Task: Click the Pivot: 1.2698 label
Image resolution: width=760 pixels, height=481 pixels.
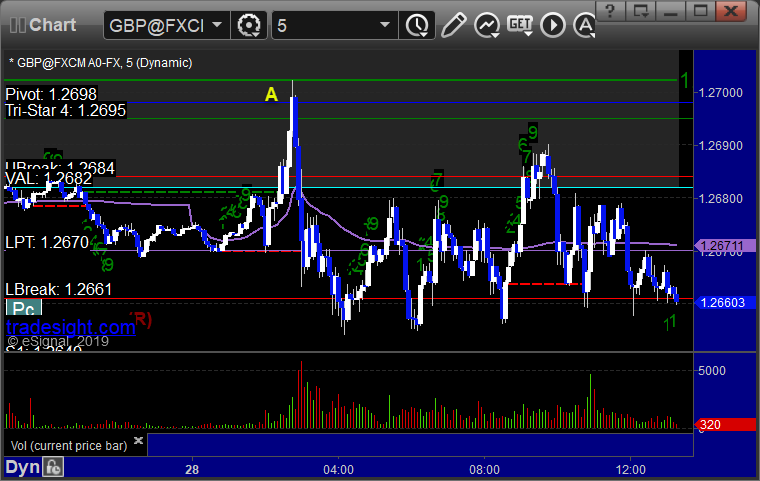Action: pyautogui.click(x=51, y=94)
